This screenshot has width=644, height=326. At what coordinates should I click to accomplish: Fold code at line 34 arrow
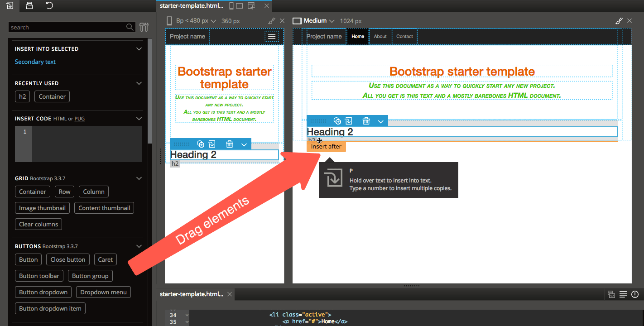187,315
